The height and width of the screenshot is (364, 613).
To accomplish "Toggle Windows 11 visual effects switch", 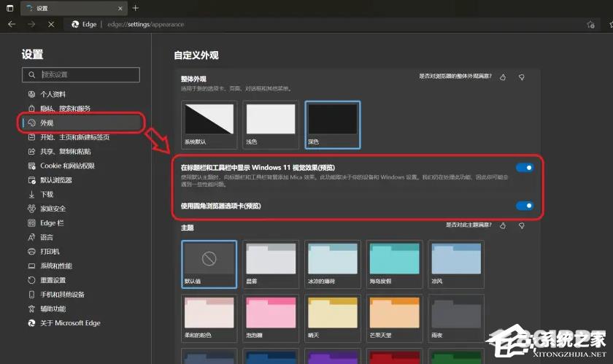I will (x=525, y=168).
